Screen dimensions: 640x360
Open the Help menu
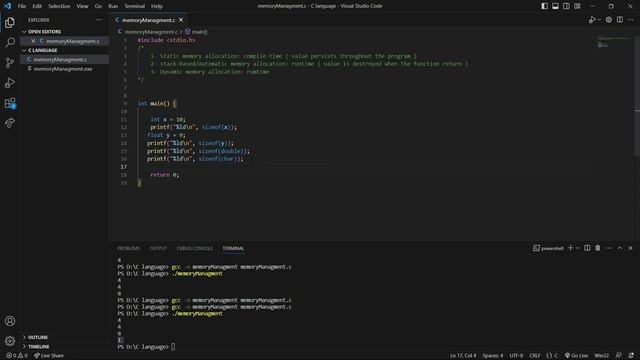[157, 6]
